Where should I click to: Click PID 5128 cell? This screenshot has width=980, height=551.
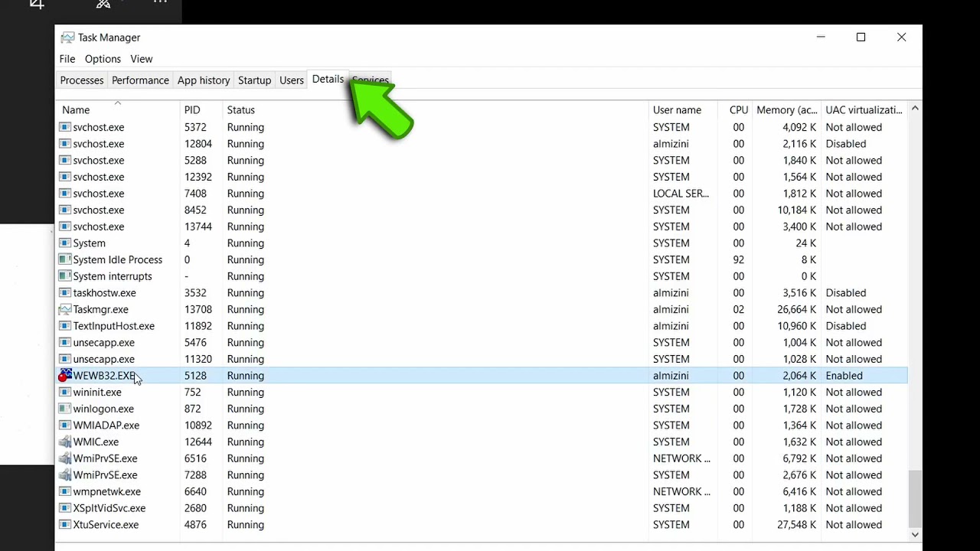(x=195, y=376)
